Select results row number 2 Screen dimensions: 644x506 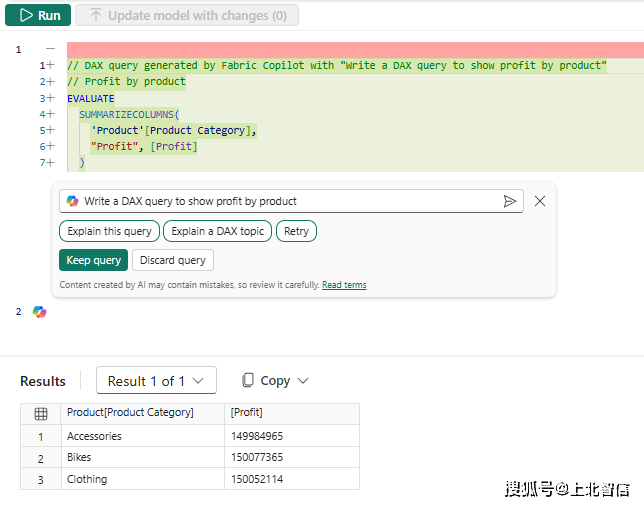pos(41,458)
